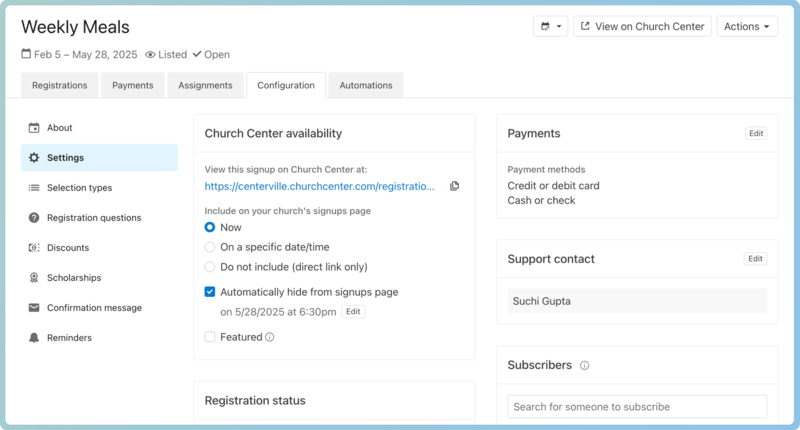Click the Confirmation message envelope icon
This screenshot has width=800, height=430.
click(34, 308)
